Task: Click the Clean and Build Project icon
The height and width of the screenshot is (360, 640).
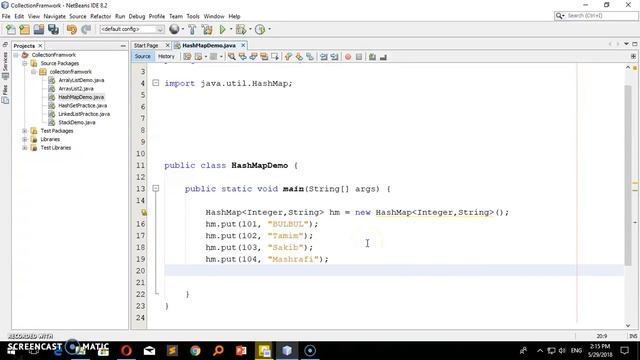Action: [207, 29]
